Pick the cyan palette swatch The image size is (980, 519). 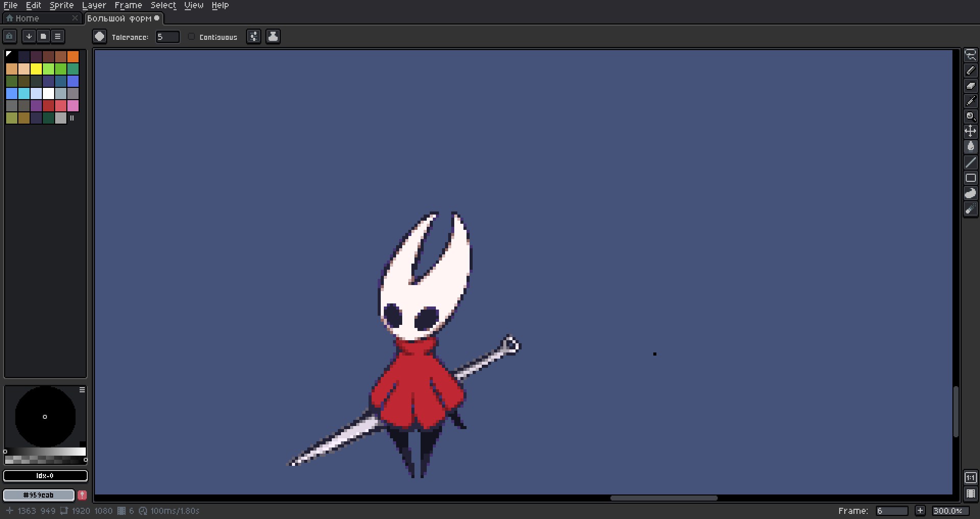pyautogui.click(x=24, y=93)
